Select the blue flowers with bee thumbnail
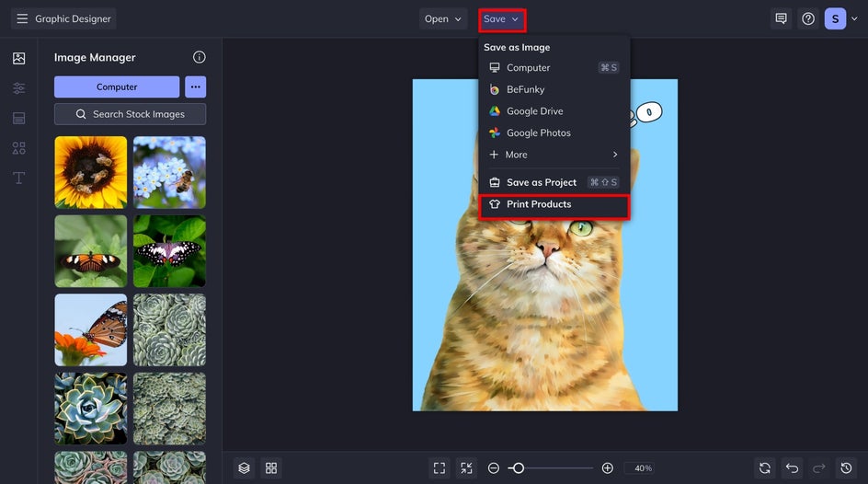 169,172
